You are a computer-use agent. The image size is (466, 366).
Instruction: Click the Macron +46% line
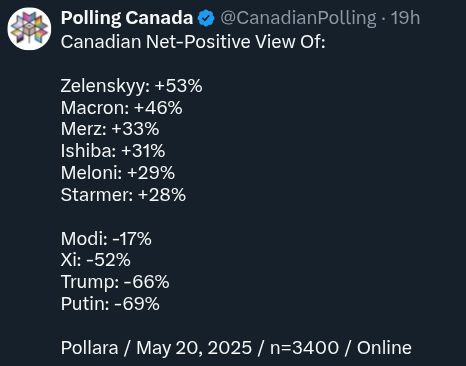click(121, 108)
